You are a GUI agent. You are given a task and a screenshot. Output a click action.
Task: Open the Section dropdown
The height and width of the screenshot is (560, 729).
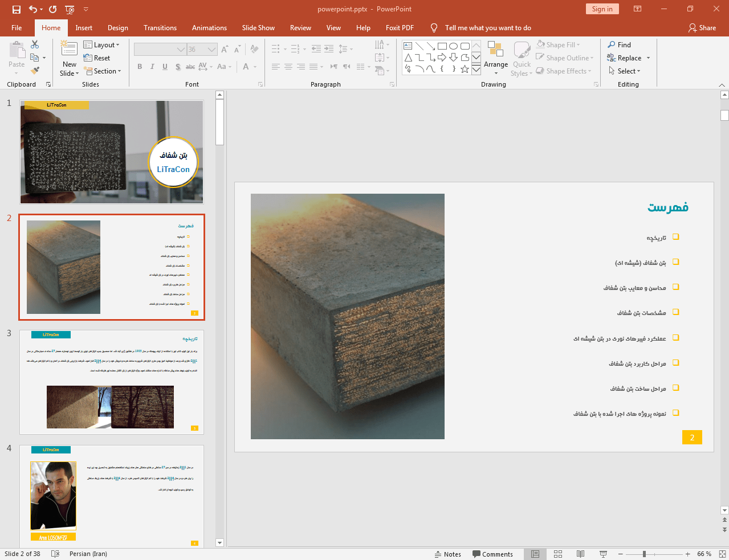(x=103, y=71)
